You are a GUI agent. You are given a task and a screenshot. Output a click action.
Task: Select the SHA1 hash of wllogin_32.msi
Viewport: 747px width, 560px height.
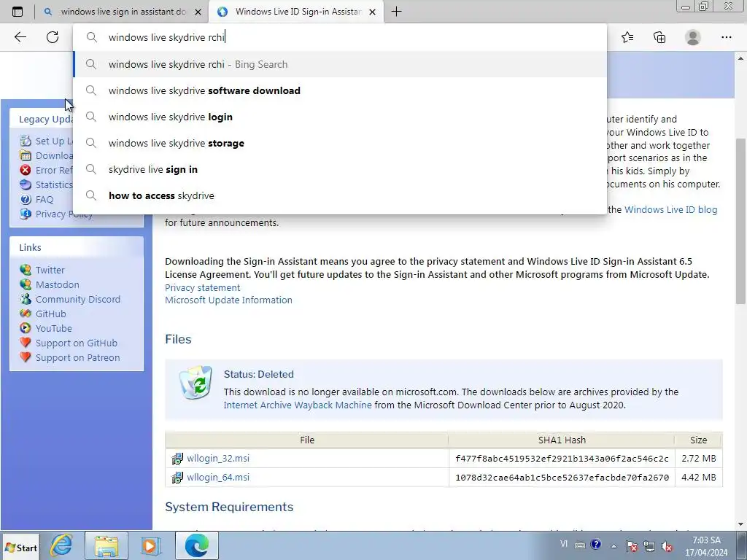click(x=562, y=459)
